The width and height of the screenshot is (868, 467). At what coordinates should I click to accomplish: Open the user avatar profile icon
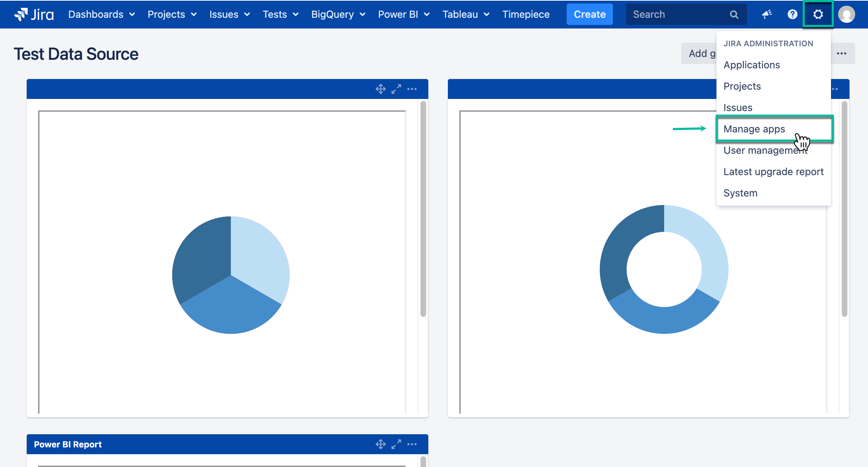[846, 14]
